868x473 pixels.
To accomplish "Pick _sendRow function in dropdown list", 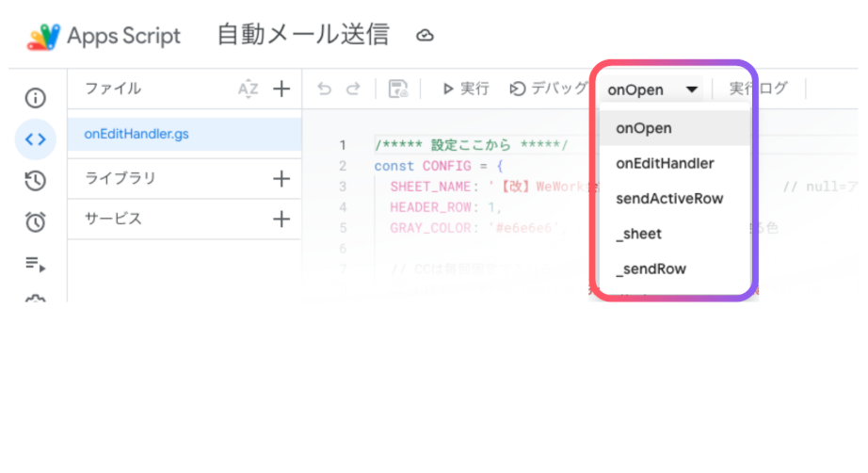I will (x=651, y=269).
